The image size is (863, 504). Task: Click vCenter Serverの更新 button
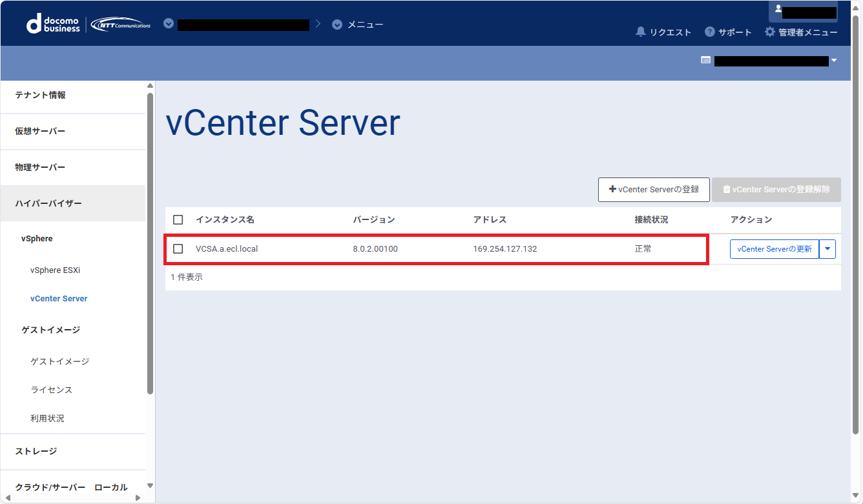(774, 248)
